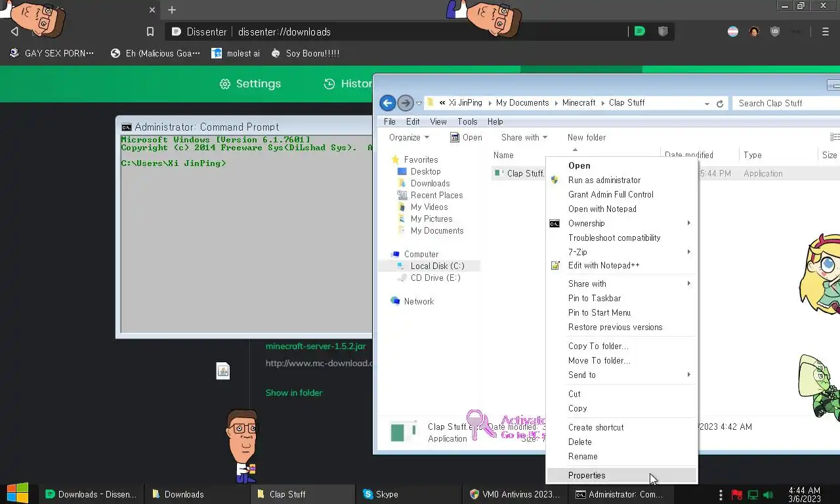Choose Pin to Taskbar
Screen dimensions: 840x504
pos(621,298)
